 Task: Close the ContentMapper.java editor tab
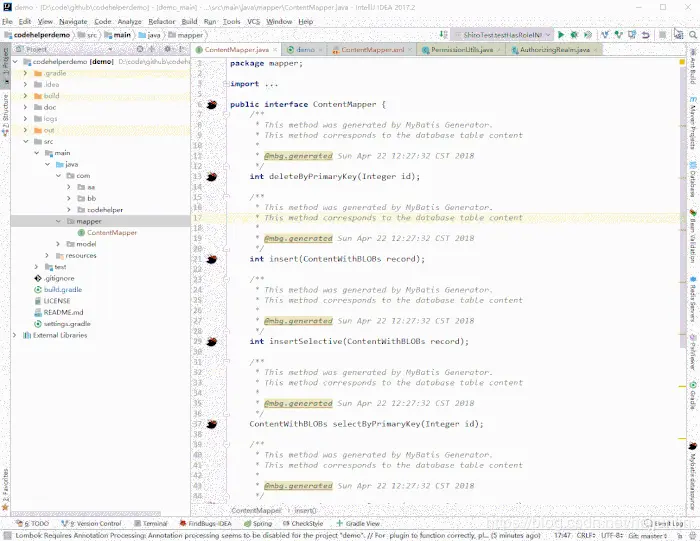click(275, 50)
